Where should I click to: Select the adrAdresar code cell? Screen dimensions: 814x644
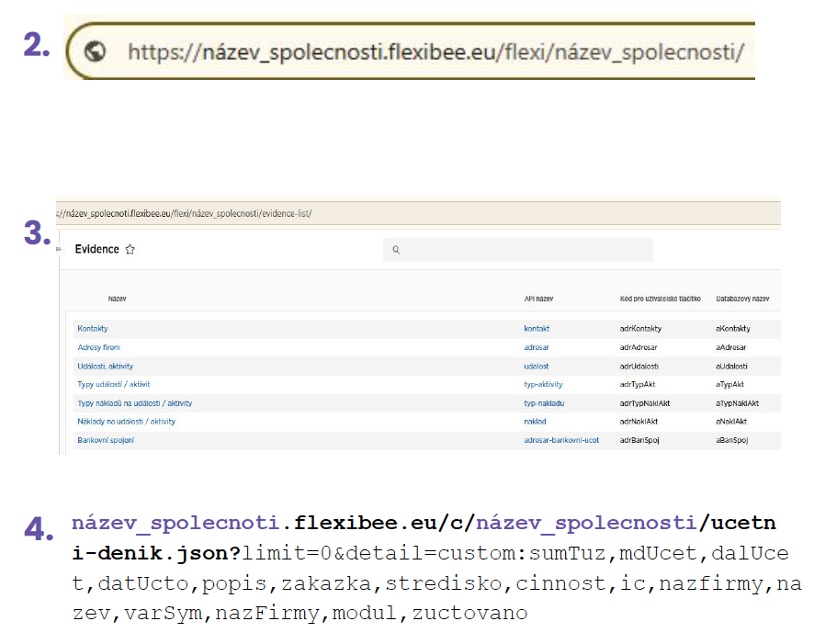(x=639, y=347)
